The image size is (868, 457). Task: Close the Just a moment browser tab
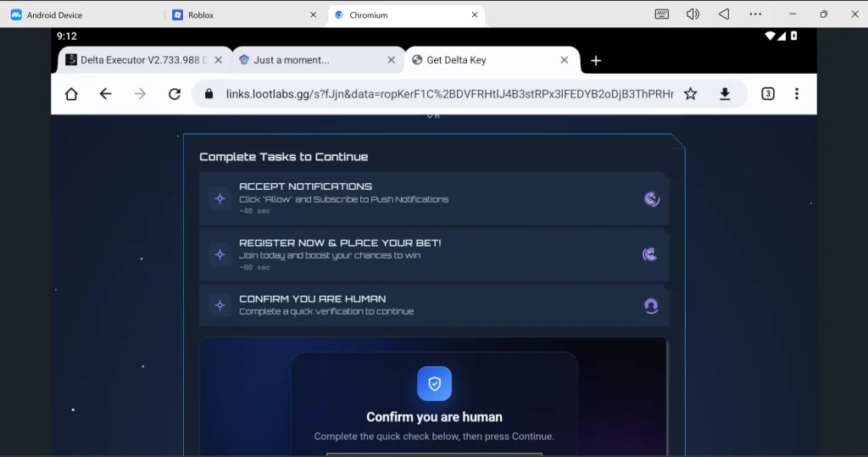(392, 60)
